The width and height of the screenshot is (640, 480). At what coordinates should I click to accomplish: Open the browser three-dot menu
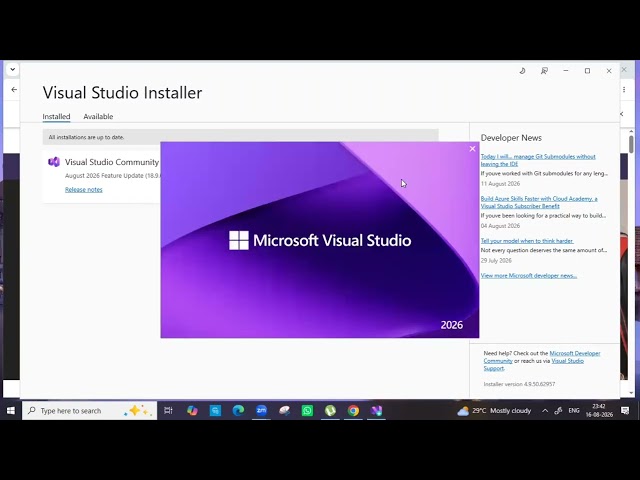coord(624,89)
